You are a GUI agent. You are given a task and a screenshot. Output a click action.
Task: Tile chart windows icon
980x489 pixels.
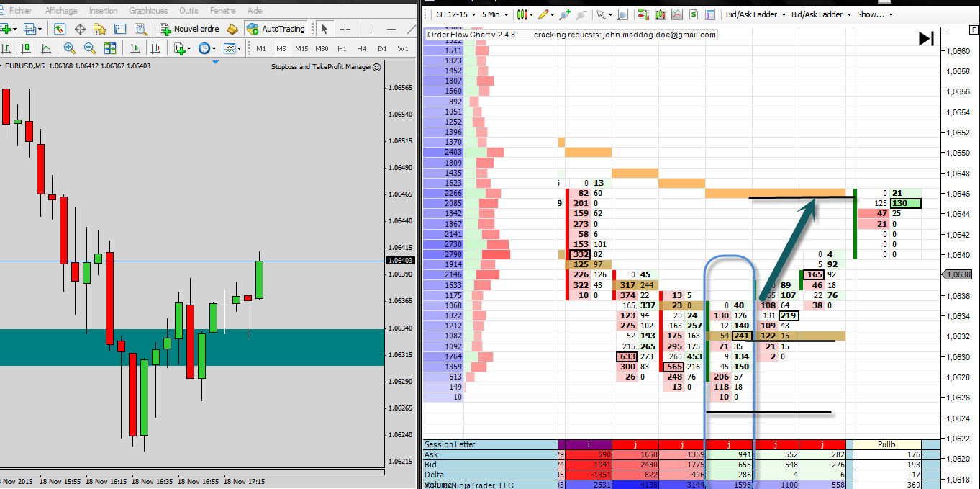tap(110, 48)
